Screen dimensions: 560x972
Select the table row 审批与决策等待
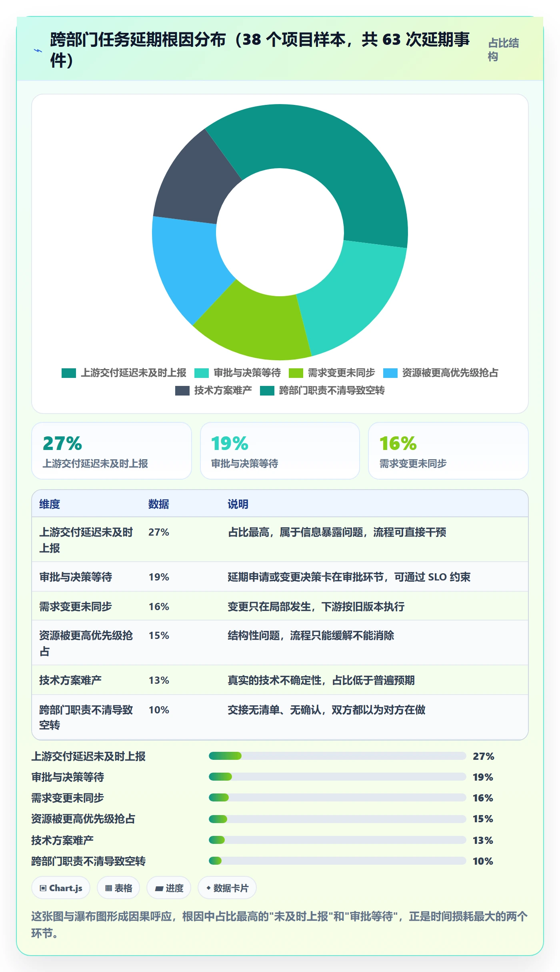click(280, 577)
